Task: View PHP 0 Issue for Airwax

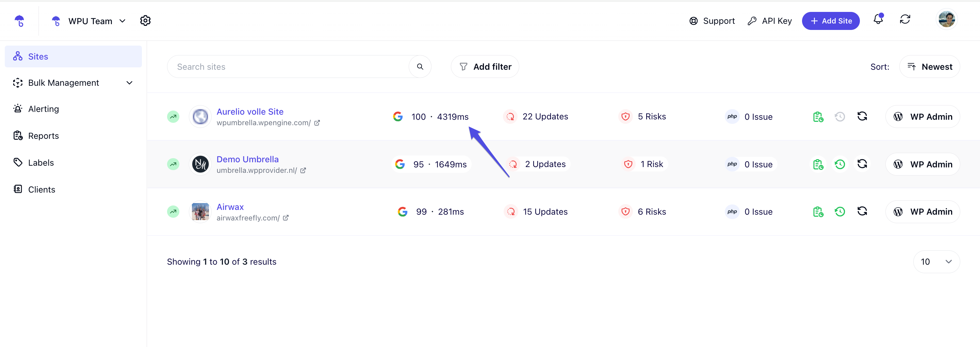Action: 749,212
